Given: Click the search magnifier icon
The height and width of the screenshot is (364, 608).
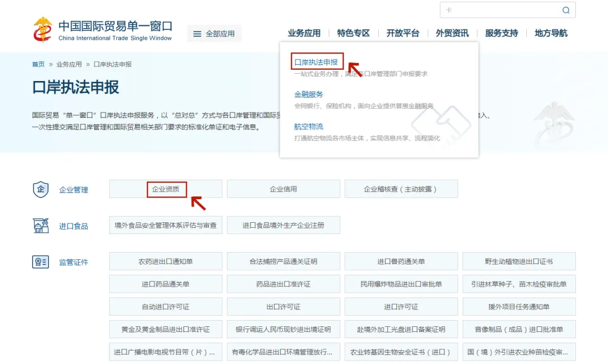Looking at the screenshot, I should [x=566, y=10].
